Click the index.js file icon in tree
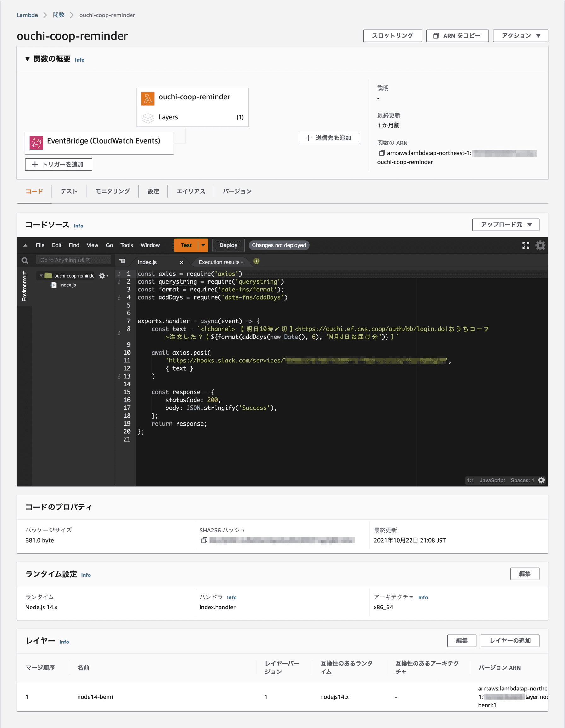The width and height of the screenshot is (565, 728). [x=53, y=285]
